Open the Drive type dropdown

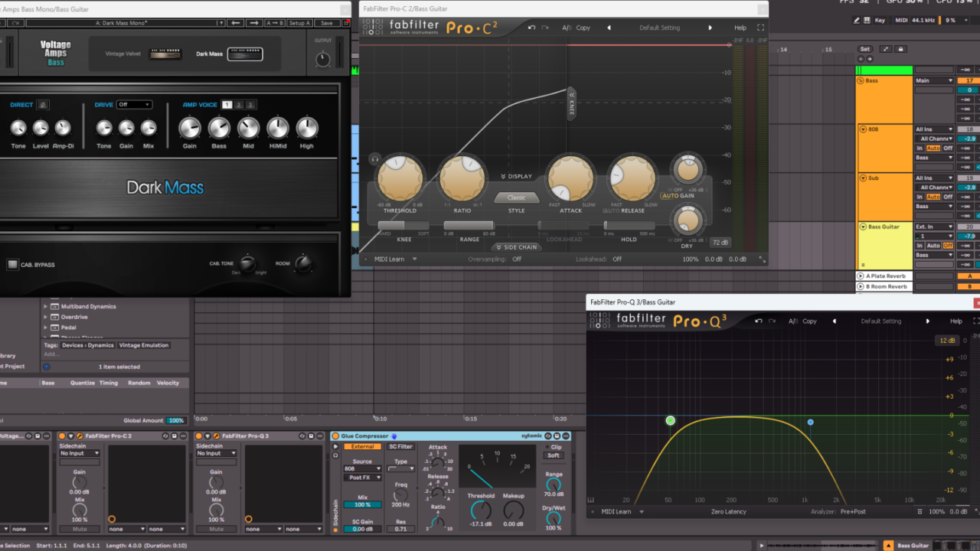(134, 105)
